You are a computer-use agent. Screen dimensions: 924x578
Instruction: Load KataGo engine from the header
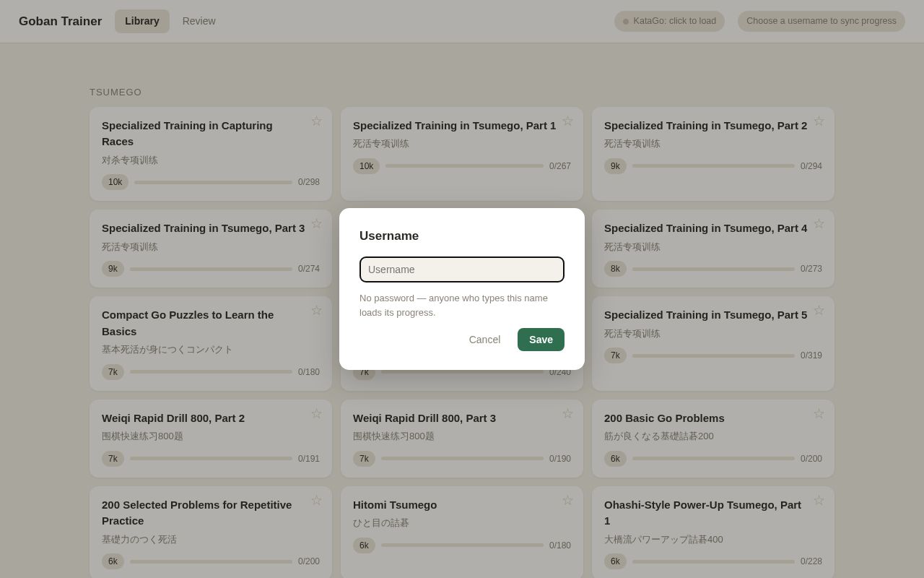(669, 21)
